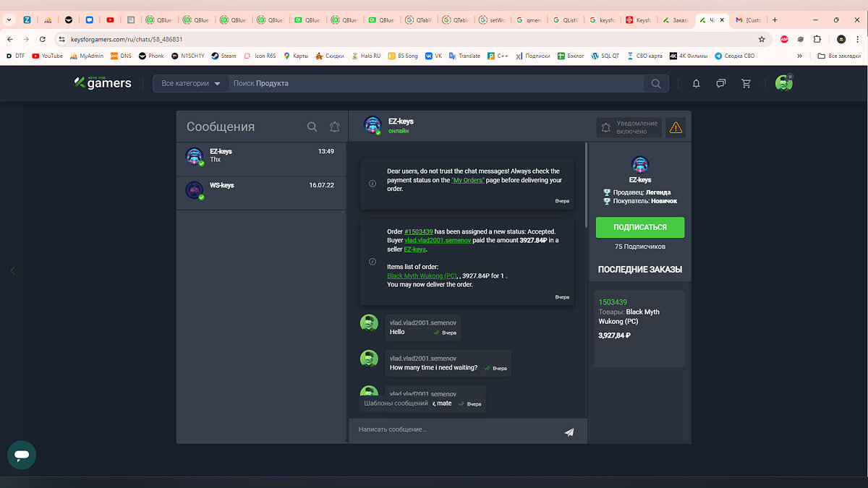Send the message with the paper plane icon
This screenshot has width=868, height=488.
point(569,432)
